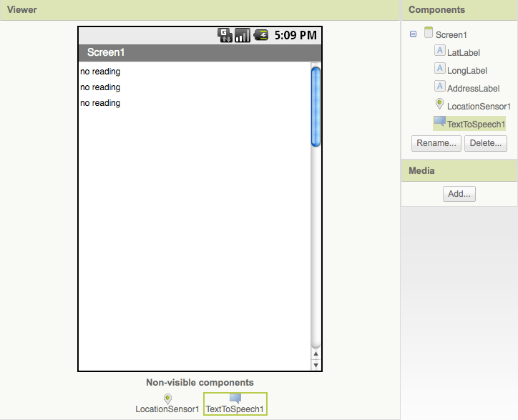Click the scroll up arrow in phone viewer

(316, 353)
